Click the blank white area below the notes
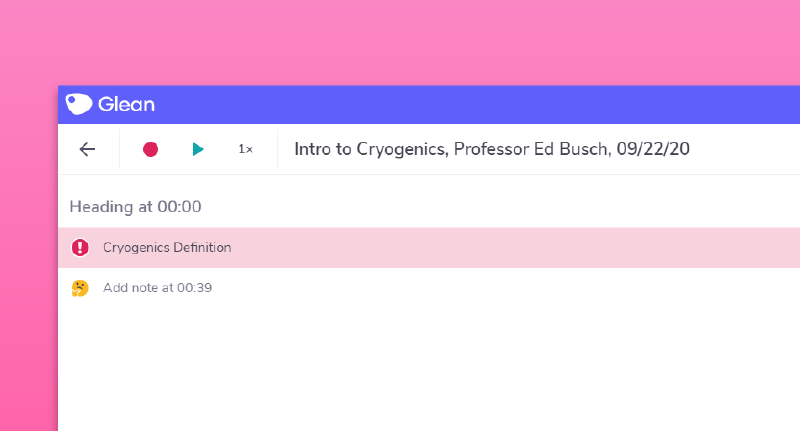This screenshot has height=431, width=800. coord(430,370)
